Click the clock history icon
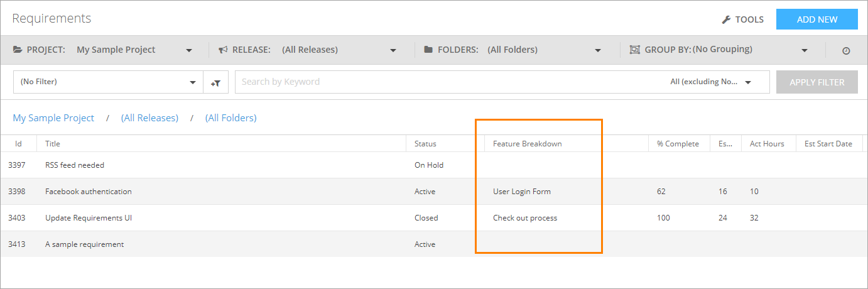Image resolution: width=868 pixels, height=289 pixels. point(846,51)
